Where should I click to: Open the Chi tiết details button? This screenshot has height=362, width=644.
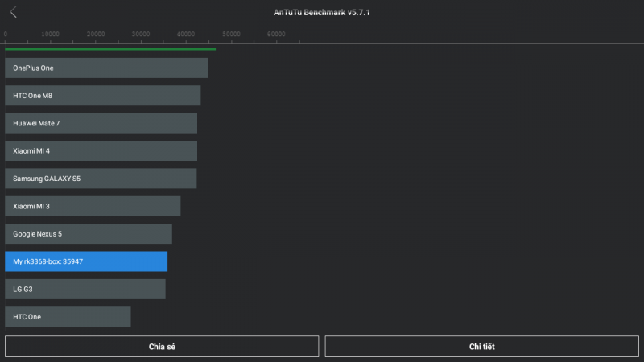(481, 347)
